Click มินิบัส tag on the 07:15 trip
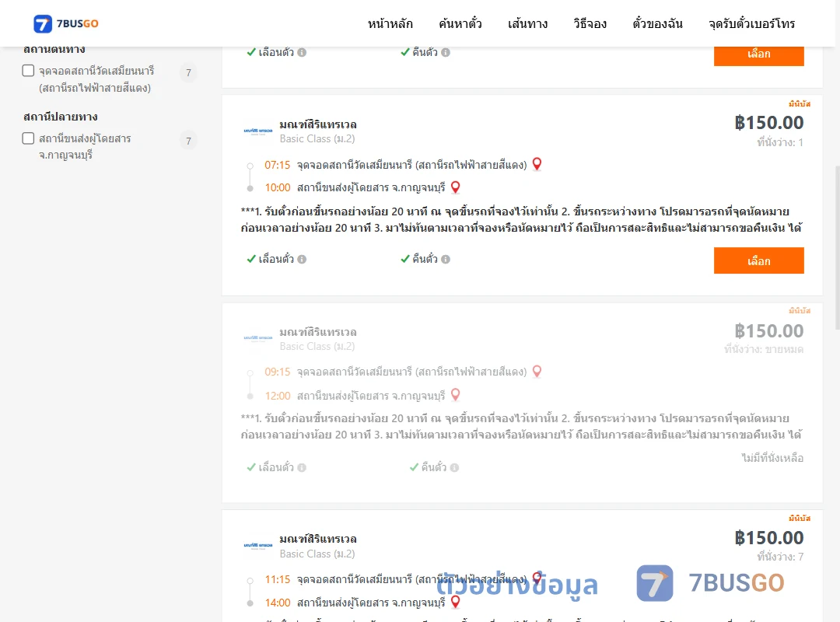The image size is (840, 622). coord(800,104)
